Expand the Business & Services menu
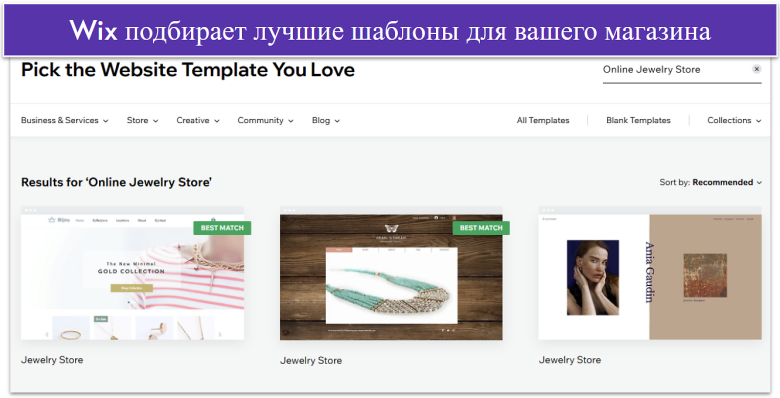This screenshot has width=780, height=398. click(x=65, y=120)
